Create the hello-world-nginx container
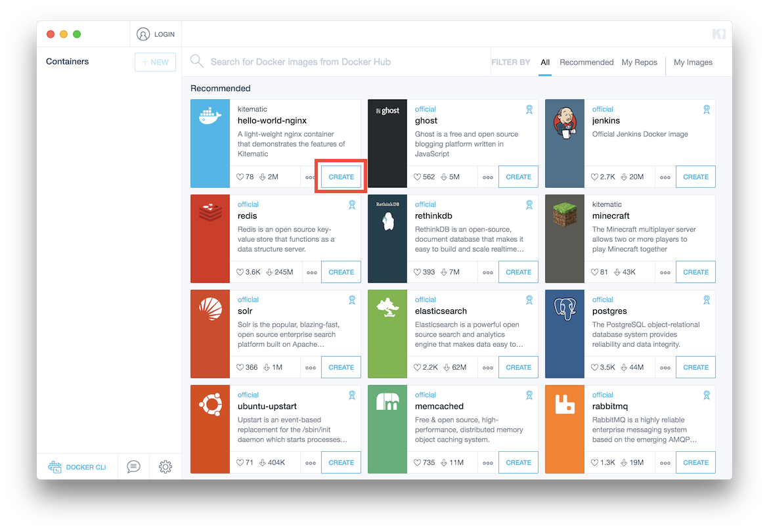 coord(341,177)
